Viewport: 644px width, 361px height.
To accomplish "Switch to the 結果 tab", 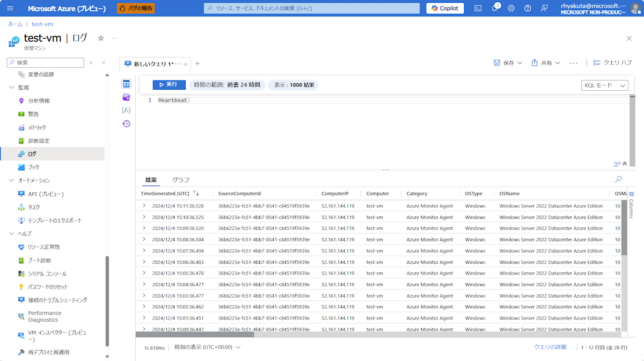I will pyautogui.click(x=151, y=180).
